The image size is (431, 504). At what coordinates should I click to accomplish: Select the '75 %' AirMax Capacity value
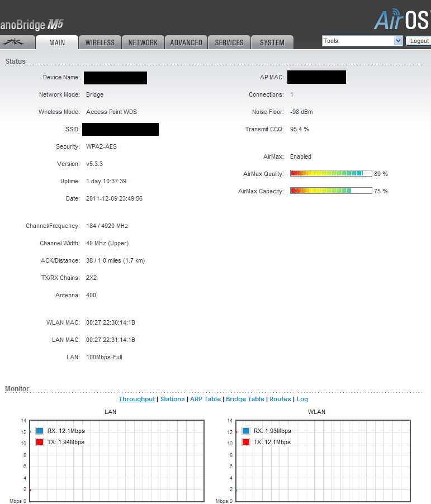(381, 191)
